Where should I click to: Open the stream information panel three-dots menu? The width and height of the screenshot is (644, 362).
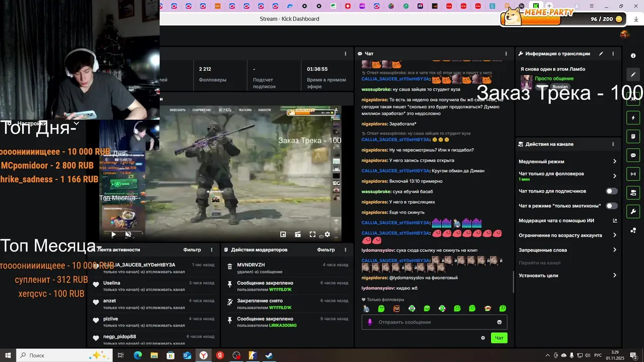tap(613, 54)
